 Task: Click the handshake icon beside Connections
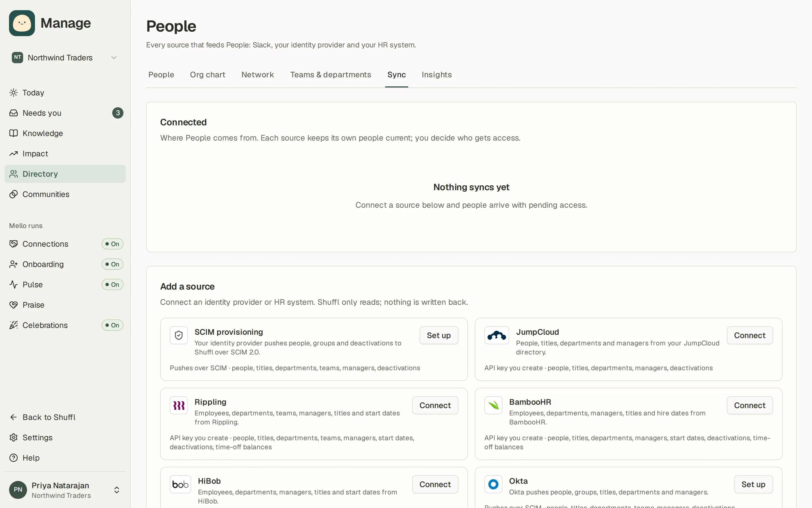(x=14, y=244)
